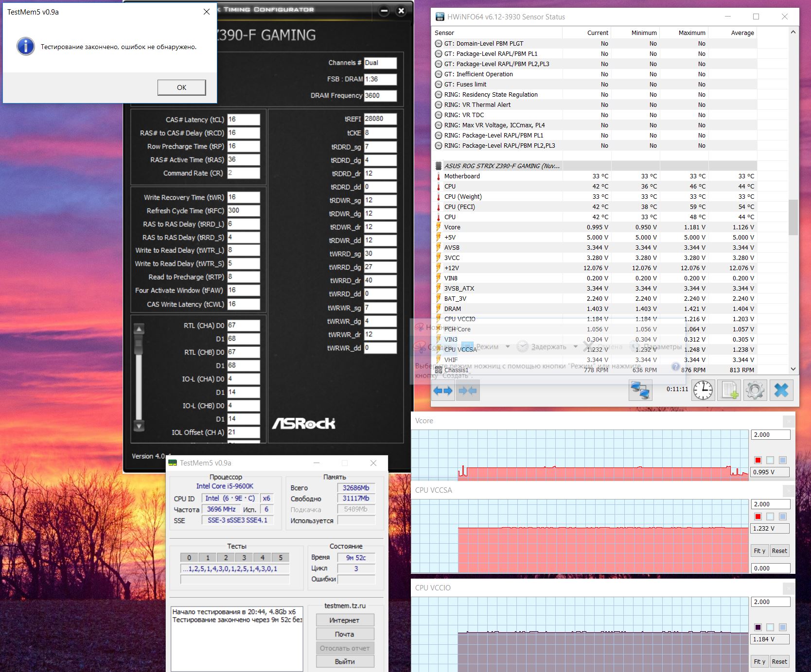Click the collapse inward arrows button in HWiNFO
This screenshot has height=672, width=811.
(x=468, y=390)
